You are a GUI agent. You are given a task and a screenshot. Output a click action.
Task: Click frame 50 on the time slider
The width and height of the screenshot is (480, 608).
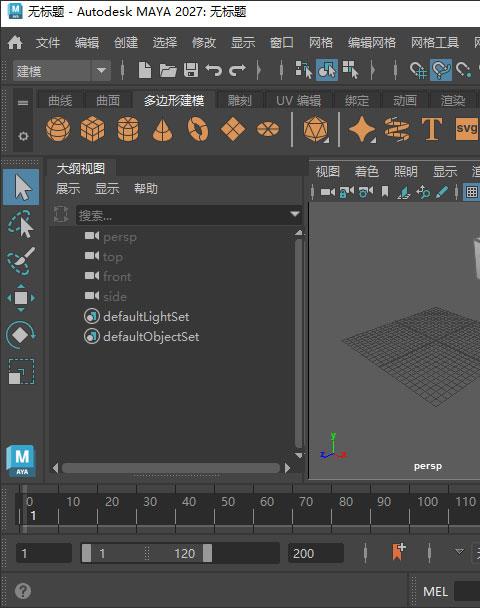click(228, 502)
